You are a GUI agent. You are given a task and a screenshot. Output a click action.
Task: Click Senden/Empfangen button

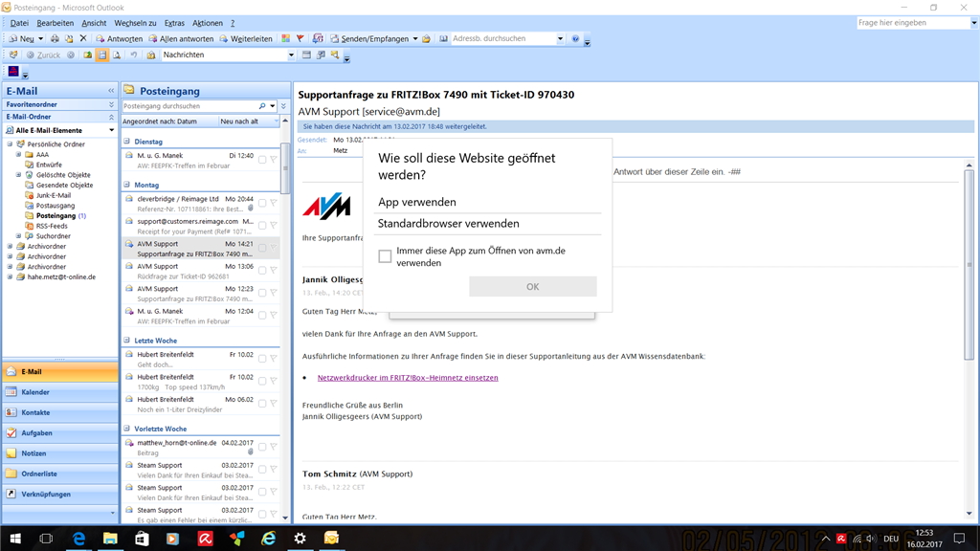(369, 38)
